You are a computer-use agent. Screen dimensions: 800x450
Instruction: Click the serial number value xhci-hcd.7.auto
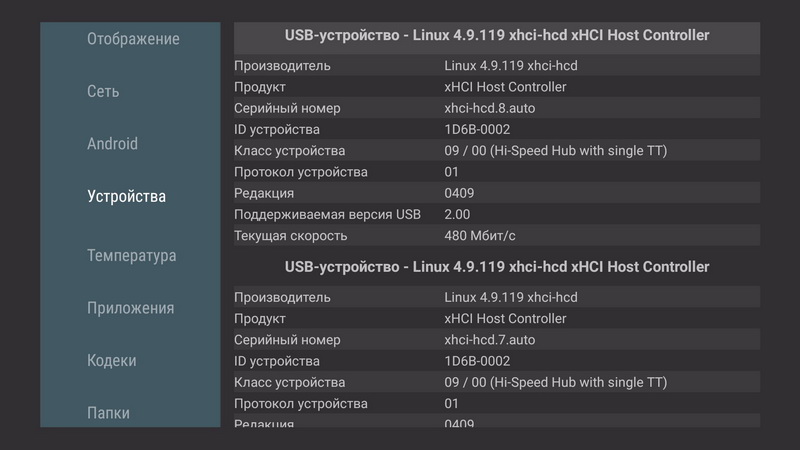click(490, 340)
